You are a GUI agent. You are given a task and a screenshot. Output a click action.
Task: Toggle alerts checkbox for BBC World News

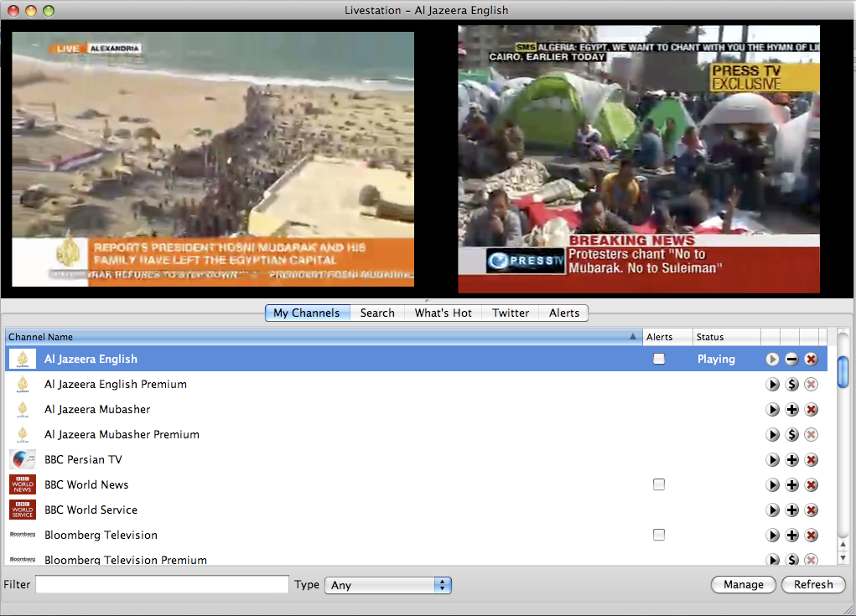point(659,484)
